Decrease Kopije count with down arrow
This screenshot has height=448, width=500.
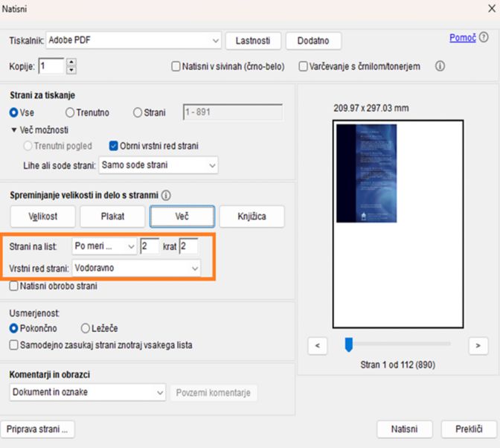pyautogui.click(x=71, y=70)
